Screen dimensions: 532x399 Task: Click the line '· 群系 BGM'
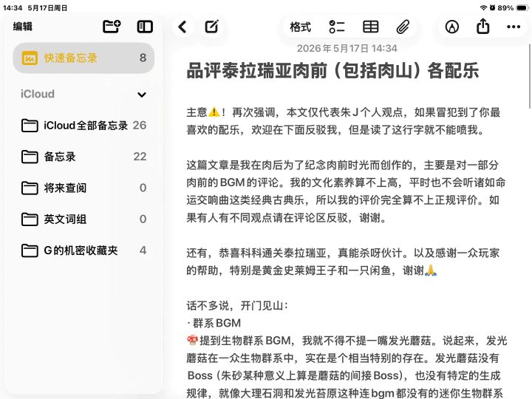214,323
